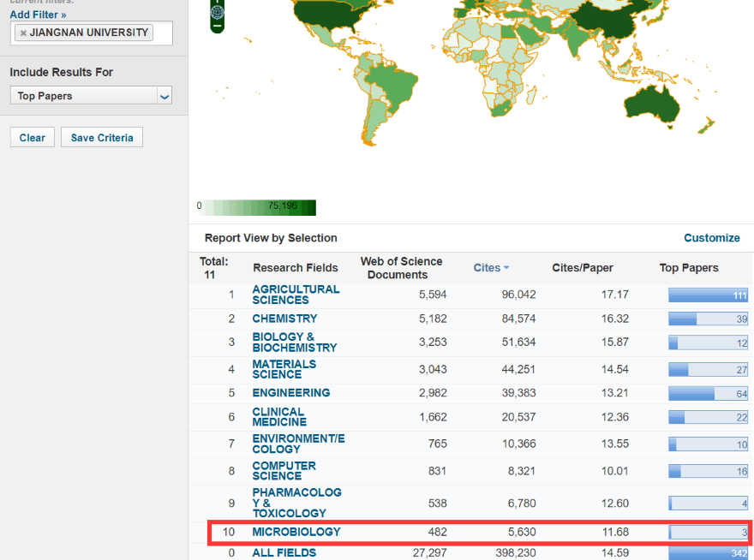
Task: Open the AGRICULTURAL SCIENCES research field
Action: (296, 295)
